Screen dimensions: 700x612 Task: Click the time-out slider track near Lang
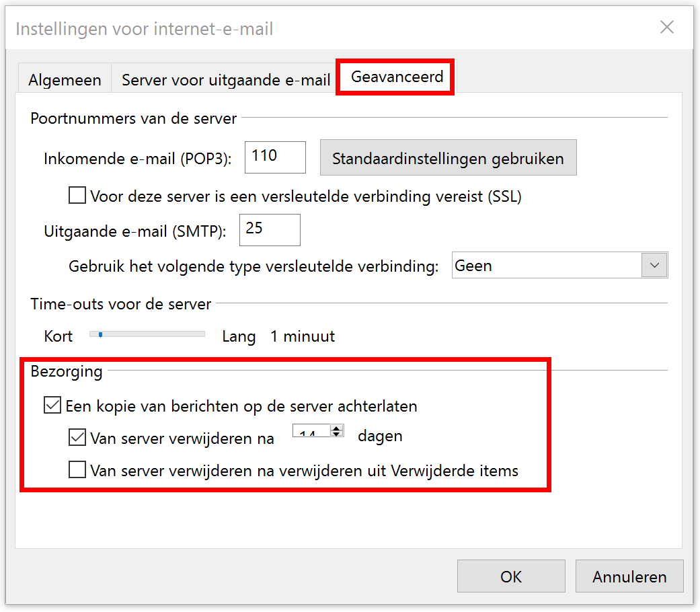(195, 334)
